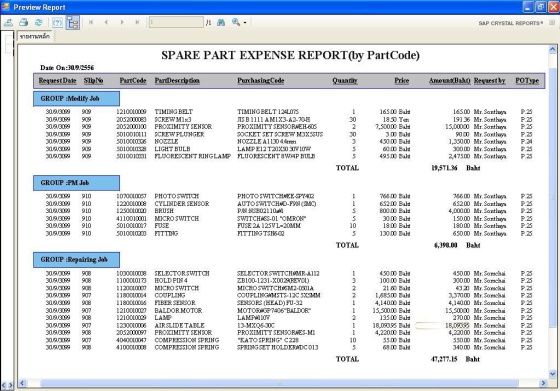Go to first page arrow
Viewport: 560px width, 391px height.
[91, 22]
